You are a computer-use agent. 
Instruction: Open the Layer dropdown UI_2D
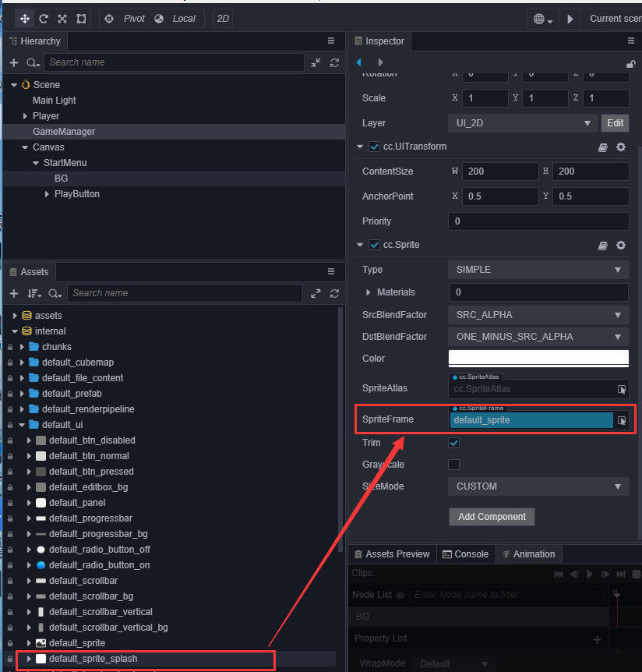tap(523, 123)
